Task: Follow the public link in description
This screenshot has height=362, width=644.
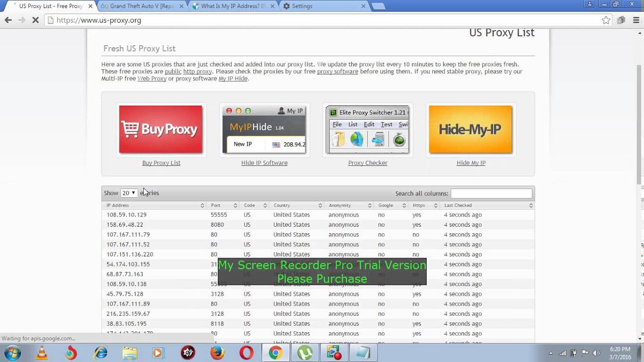Action: pos(173,71)
